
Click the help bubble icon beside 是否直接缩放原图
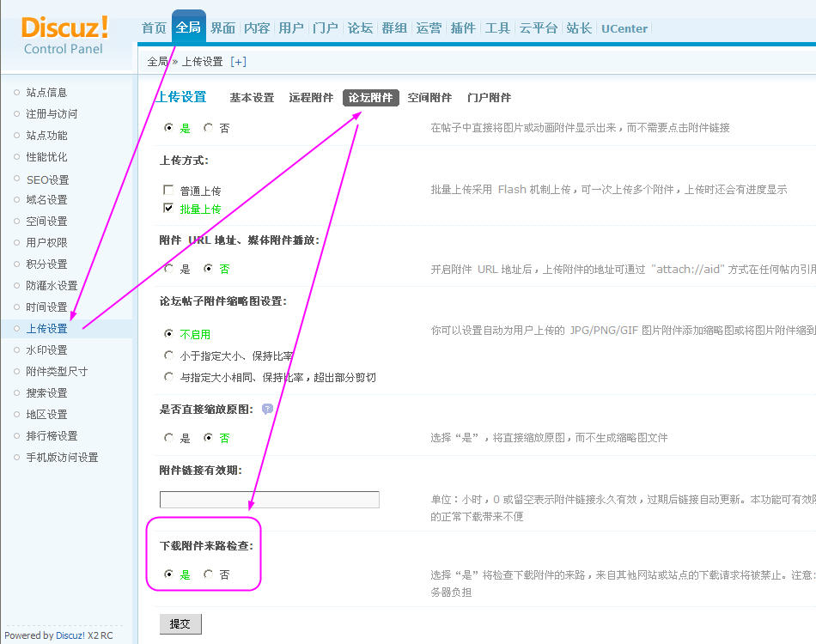pyautogui.click(x=267, y=409)
